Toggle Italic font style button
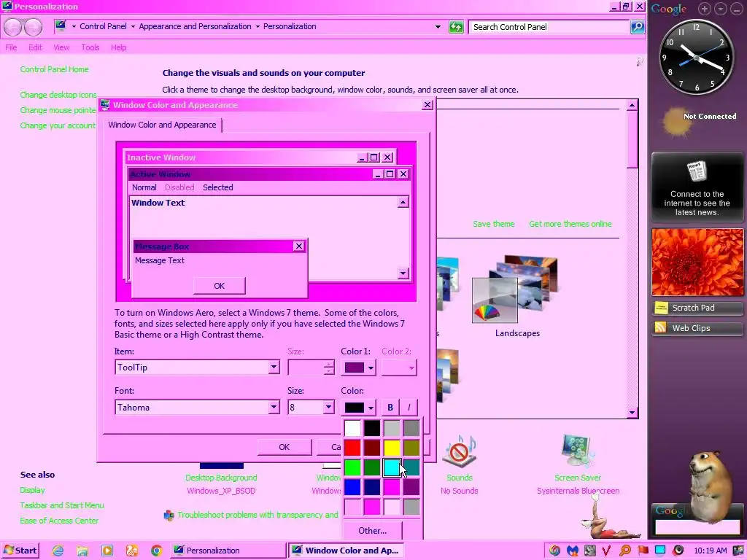The height and width of the screenshot is (560, 747). [409, 408]
